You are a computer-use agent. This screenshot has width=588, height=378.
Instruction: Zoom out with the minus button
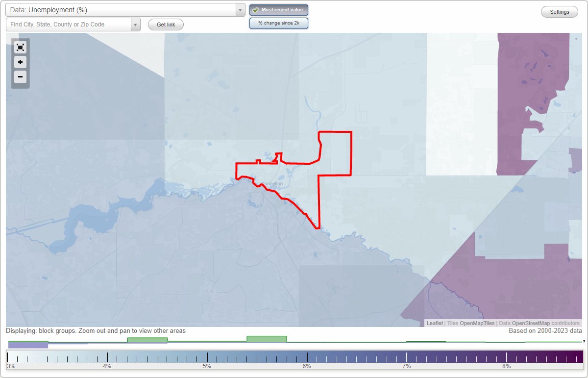20,76
